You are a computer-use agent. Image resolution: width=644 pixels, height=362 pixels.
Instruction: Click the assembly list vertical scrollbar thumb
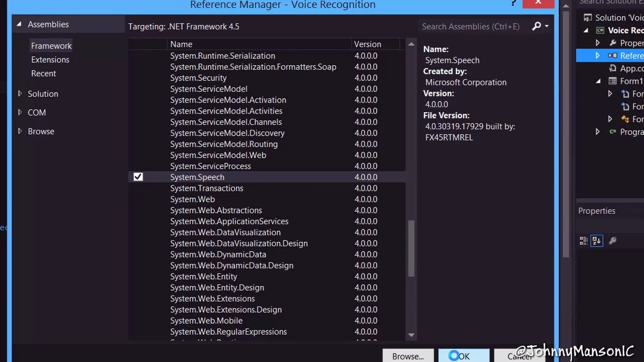[x=411, y=248]
